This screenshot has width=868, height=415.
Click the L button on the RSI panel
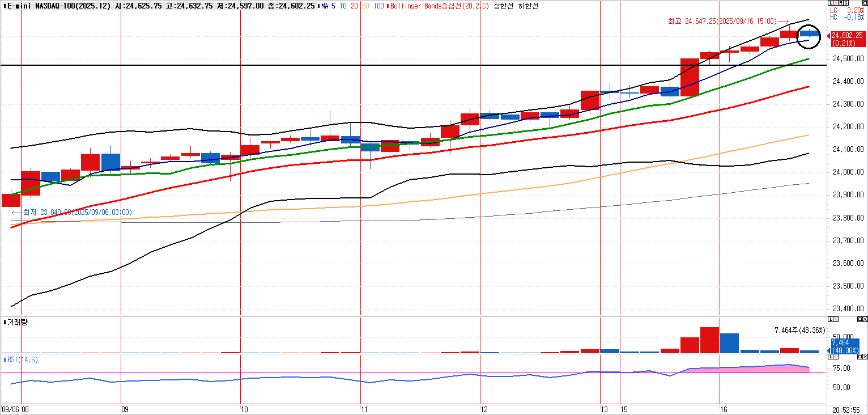(x=831, y=357)
